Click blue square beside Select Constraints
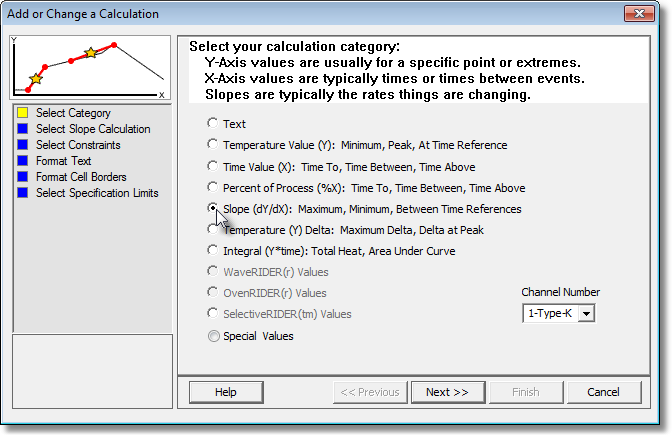 tap(23, 145)
